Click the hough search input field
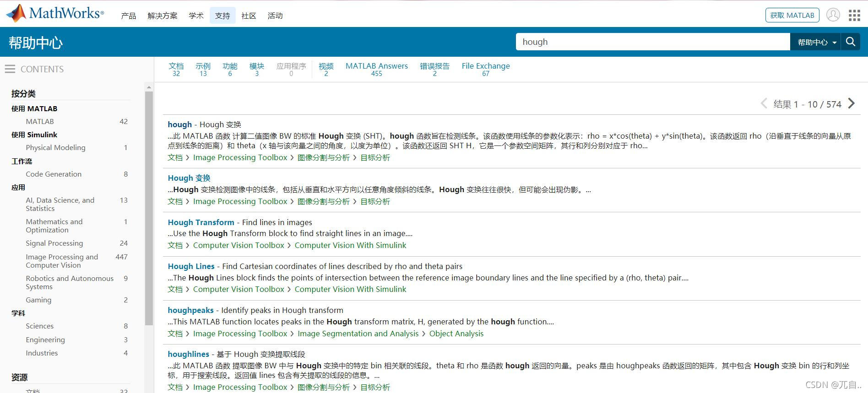 coord(653,42)
